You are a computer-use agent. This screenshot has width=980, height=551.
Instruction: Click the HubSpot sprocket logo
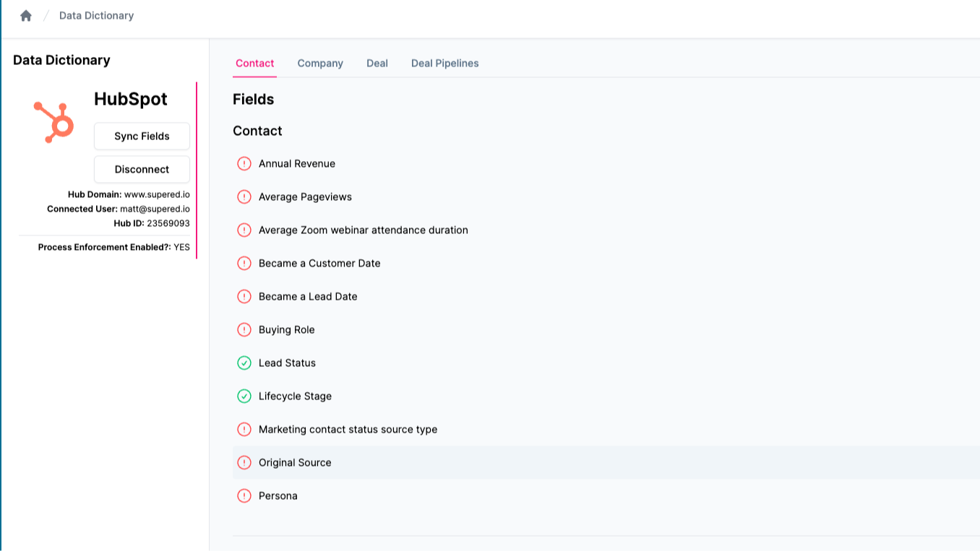[53, 122]
